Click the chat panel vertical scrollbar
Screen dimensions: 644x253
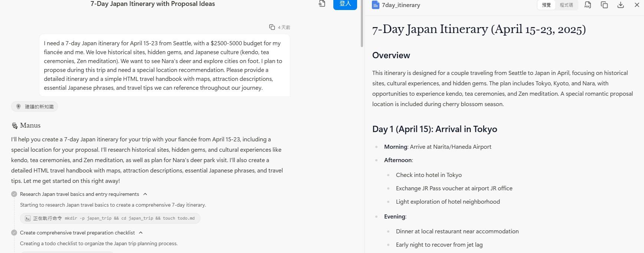coord(362,23)
